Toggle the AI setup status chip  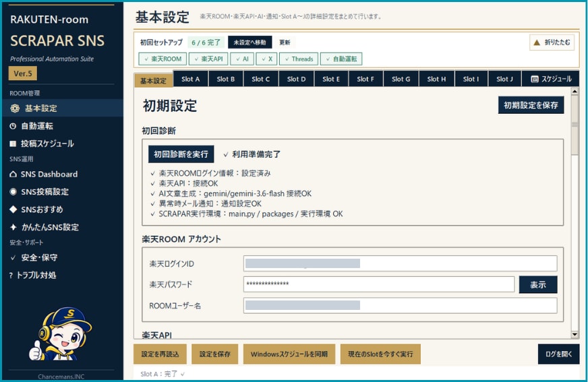coord(242,59)
